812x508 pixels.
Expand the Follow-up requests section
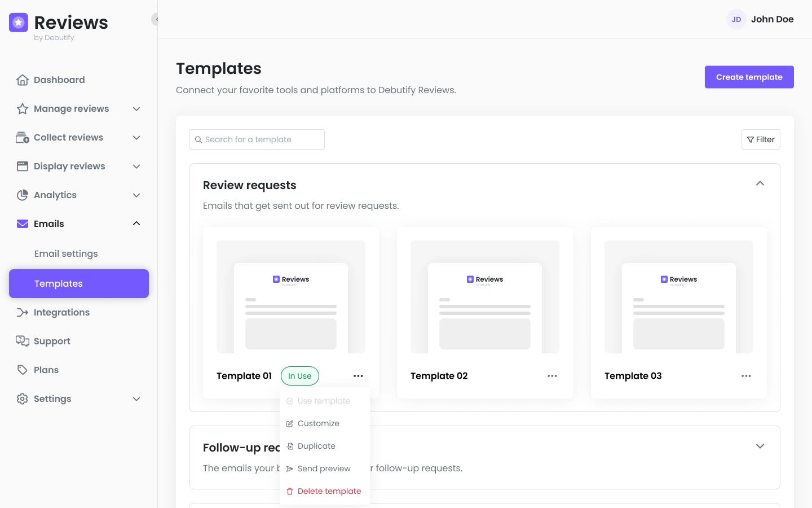tap(760, 446)
